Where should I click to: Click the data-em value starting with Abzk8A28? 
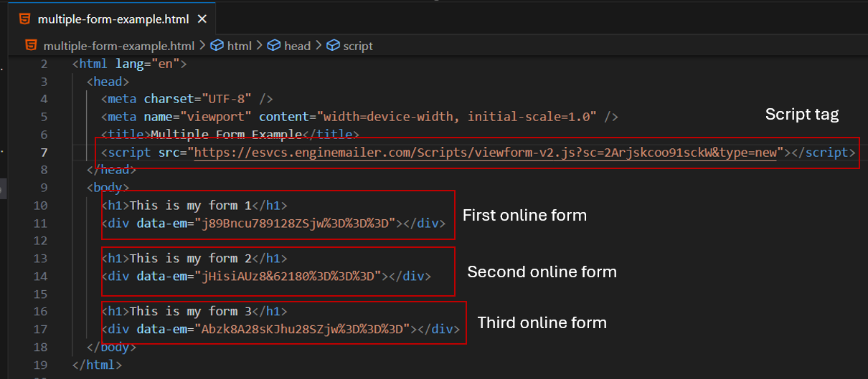[301, 329]
